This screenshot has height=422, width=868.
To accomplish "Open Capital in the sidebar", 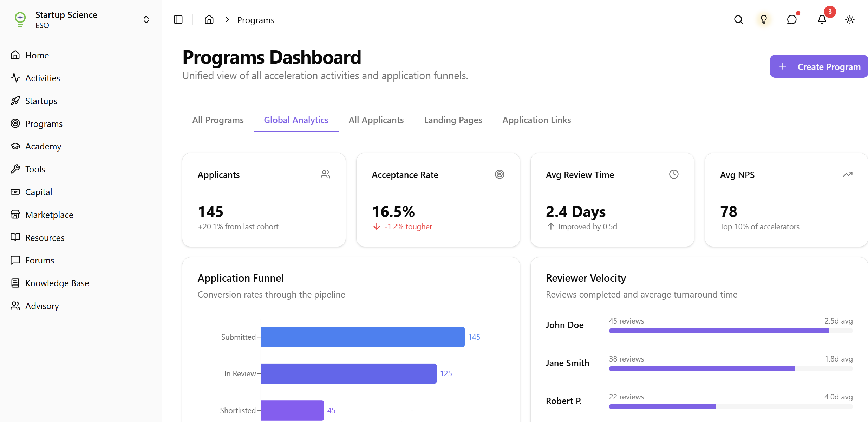I will point(32,192).
